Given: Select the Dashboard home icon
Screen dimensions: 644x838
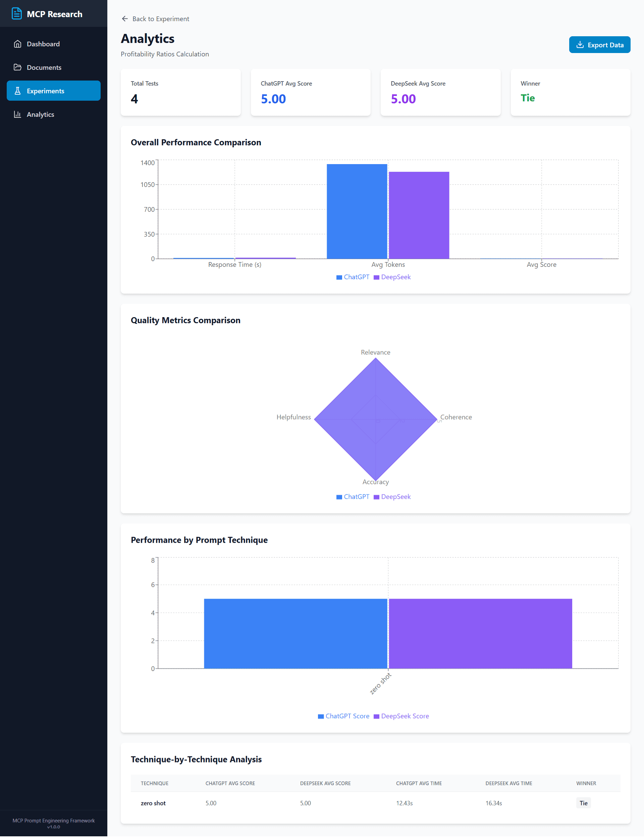Looking at the screenshot, I should pos(18,44).
